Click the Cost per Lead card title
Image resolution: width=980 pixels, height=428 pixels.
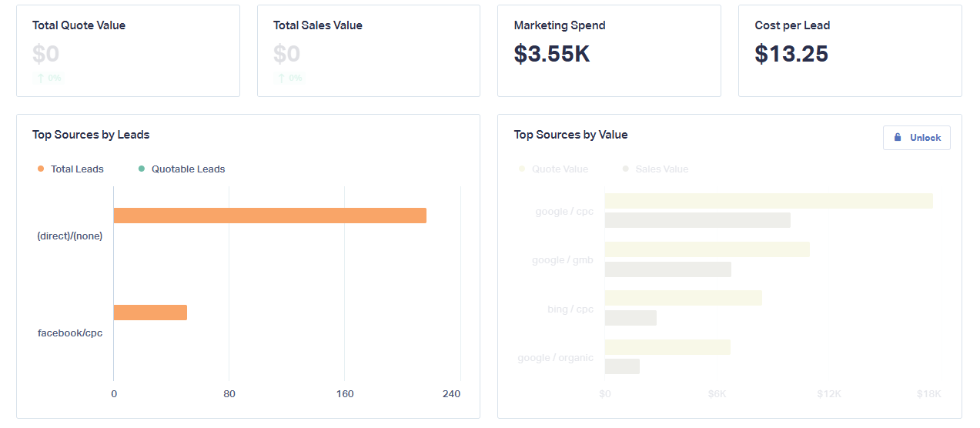click(792, 25)
